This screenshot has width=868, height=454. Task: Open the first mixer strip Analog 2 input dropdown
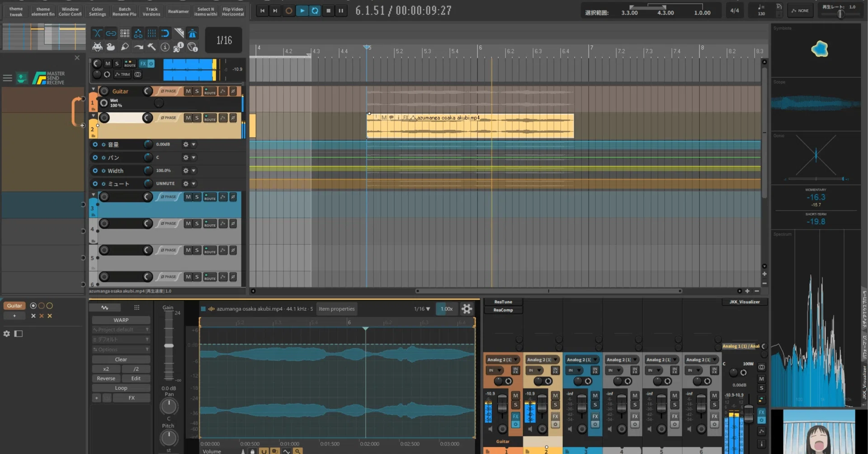(502, 360)
